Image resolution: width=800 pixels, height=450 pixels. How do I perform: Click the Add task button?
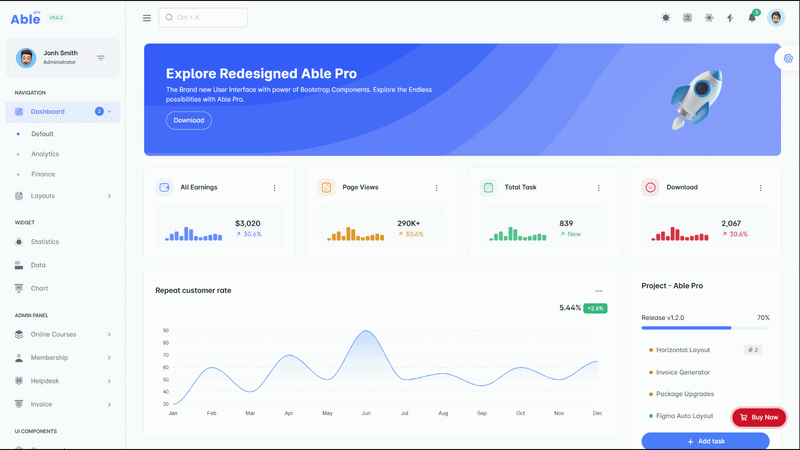pyautogui.click(x=705, y=441)
